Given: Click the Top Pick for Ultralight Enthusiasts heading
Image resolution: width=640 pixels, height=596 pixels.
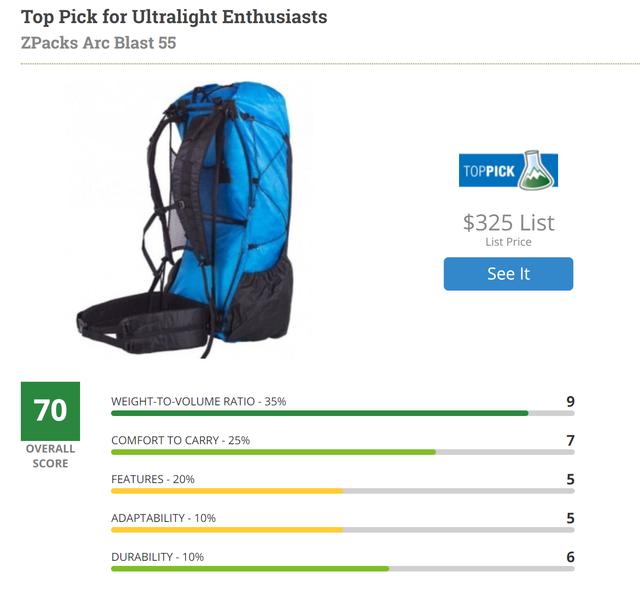Looking at the screenshot, I should point(174,17).
